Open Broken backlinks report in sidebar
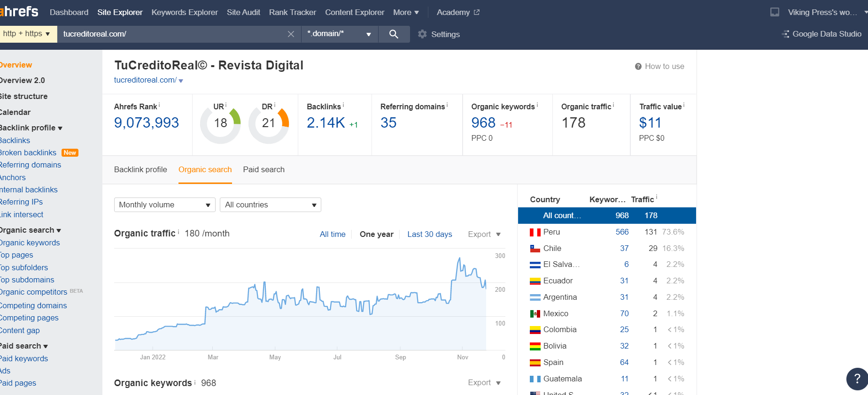Image resolution: width=868 pixels, height=395 pixels. tap(28, 152)
